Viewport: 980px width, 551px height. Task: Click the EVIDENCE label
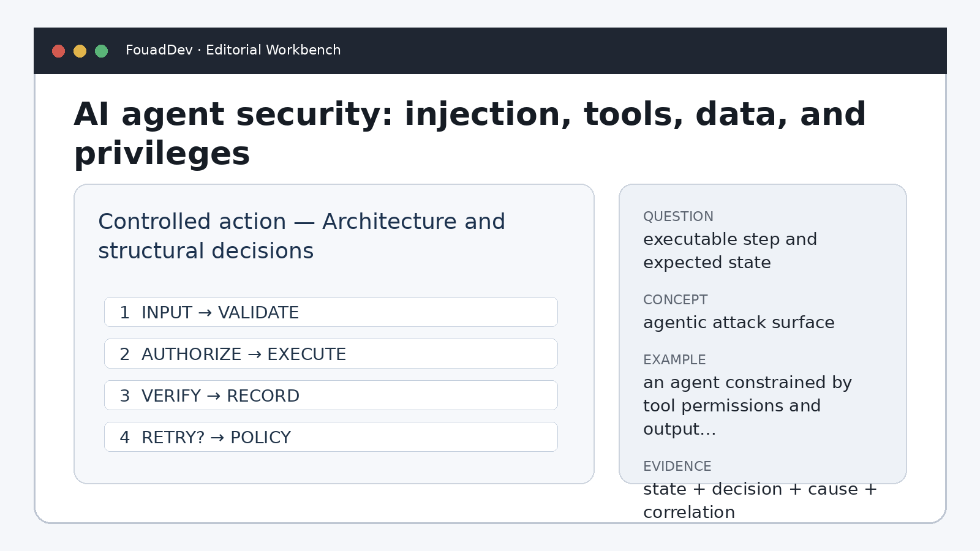point(677,467)
